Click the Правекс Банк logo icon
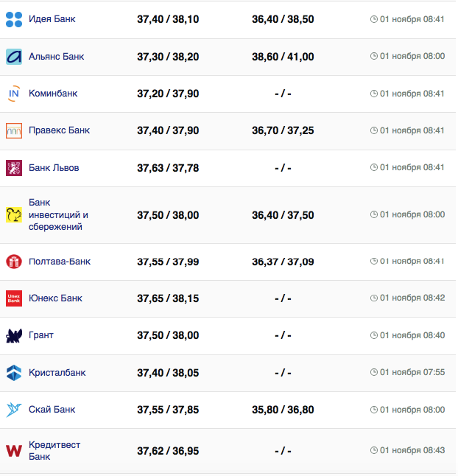The height and width of the screenshot is (476, 458). coord(14,130)
